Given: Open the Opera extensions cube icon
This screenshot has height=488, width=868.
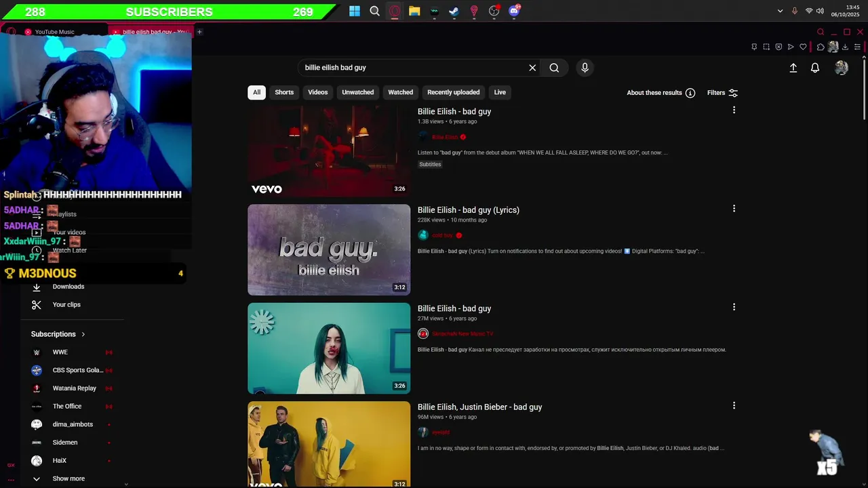Looking at the screenshot, I should (x=821, y=47).
